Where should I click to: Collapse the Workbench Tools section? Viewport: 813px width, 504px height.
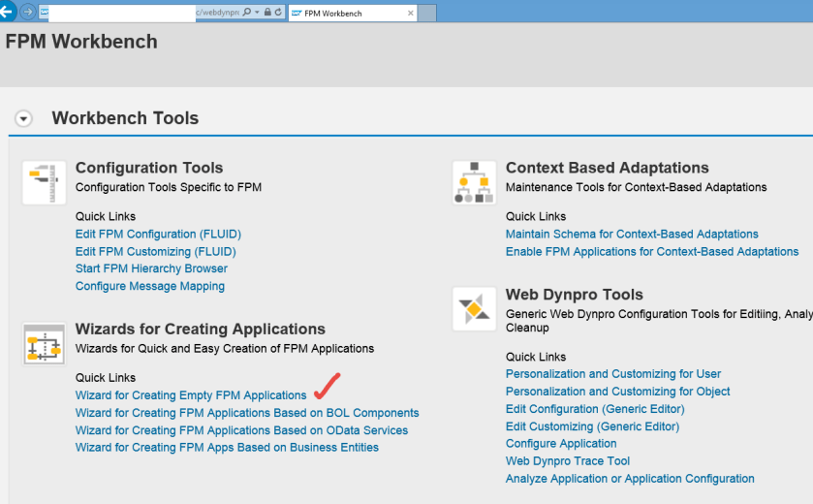tap(23, 119)
